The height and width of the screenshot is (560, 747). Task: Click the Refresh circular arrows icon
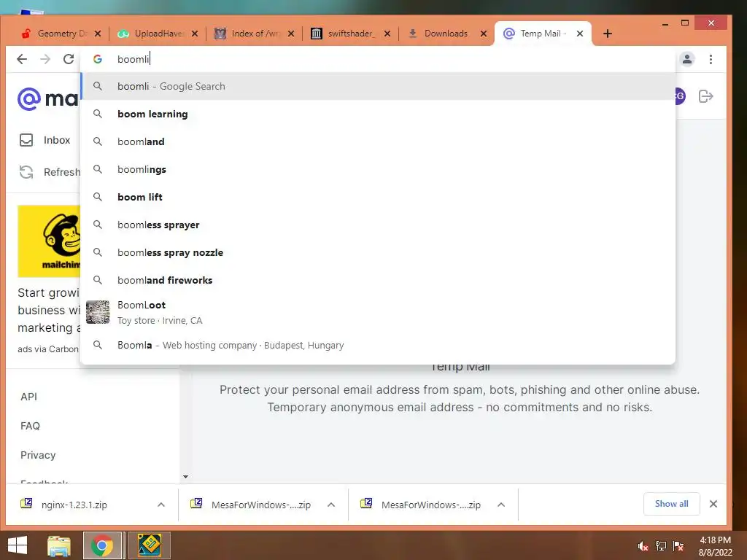pyautogui.click(x=26, y=172)
